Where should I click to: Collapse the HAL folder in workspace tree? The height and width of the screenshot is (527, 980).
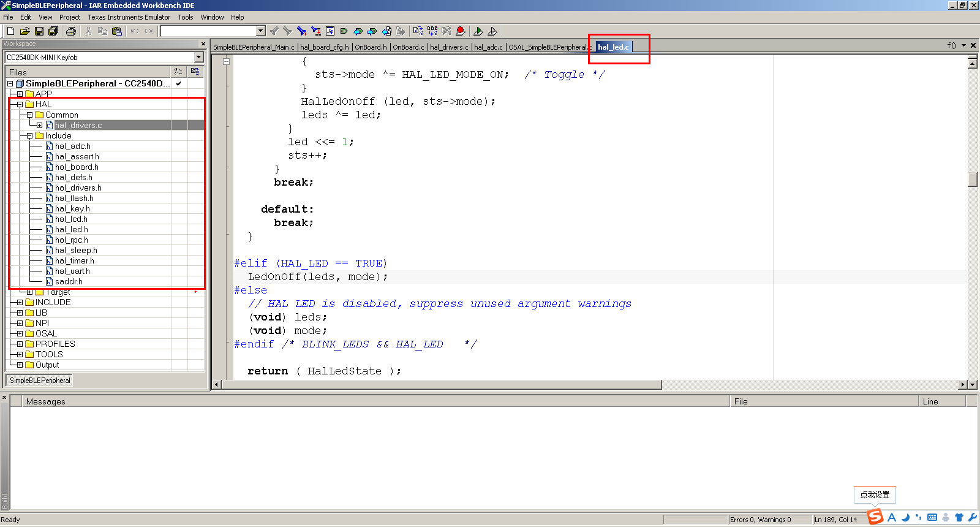click(20, 104)
